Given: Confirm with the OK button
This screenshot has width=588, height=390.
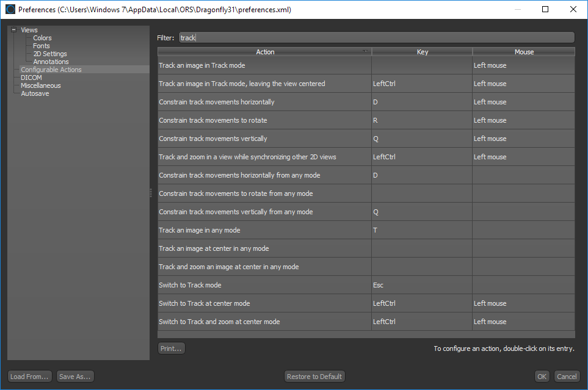Looking at the screenshot, I should coord(542,377).
